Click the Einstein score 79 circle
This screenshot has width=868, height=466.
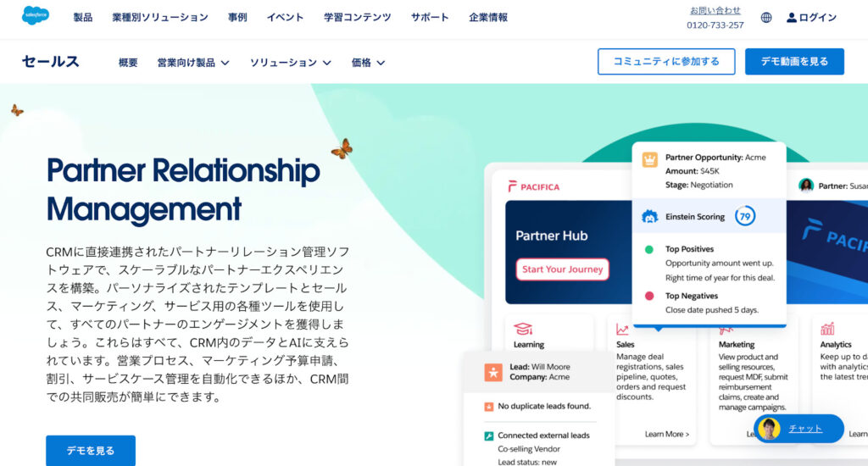tap(745, 216)
